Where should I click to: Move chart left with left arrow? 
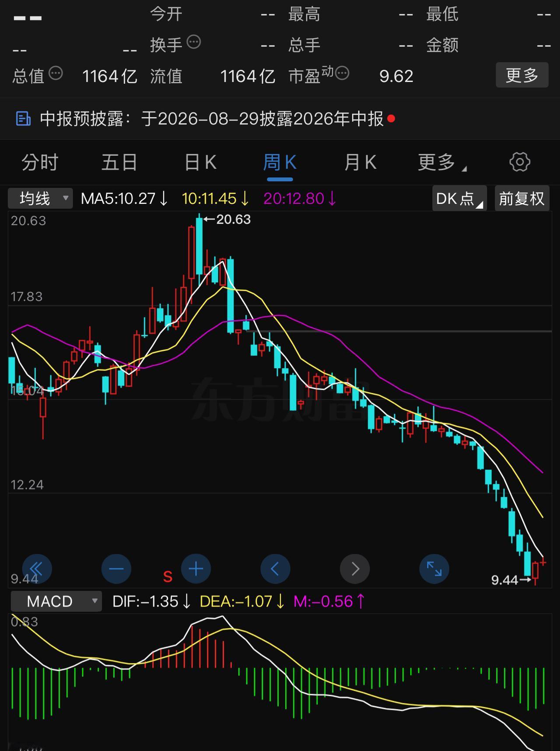pyautogui.click(x=275, y=569)
